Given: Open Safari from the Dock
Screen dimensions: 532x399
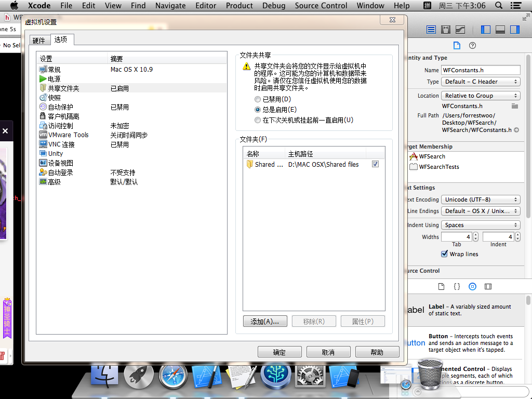Looking at the screenshot, I should [x=172, y=376].
